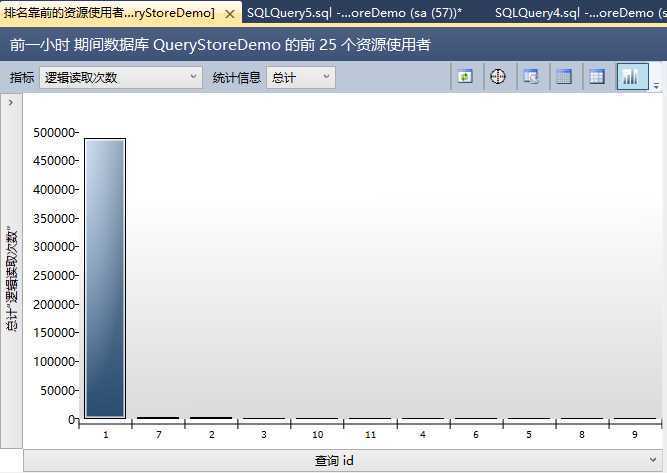The height and width of the screenshot is (473, 667).
Task: Switch to the SQLQuery5.sql tab
Action: pos(354,13)
